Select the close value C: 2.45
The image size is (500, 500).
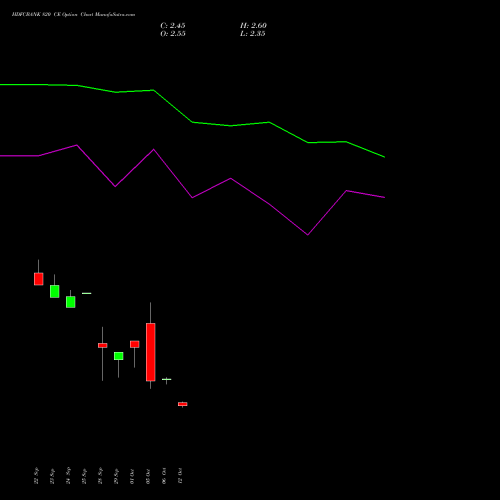173,26
